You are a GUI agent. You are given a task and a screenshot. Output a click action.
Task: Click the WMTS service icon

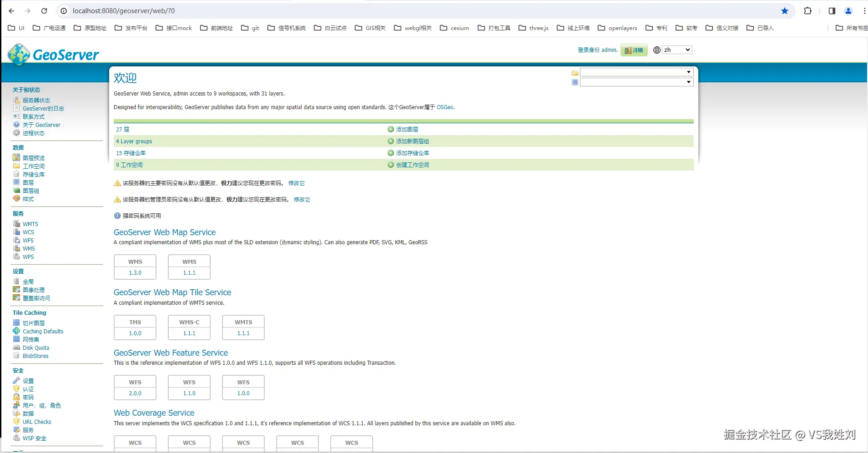[x=16, y=224]
